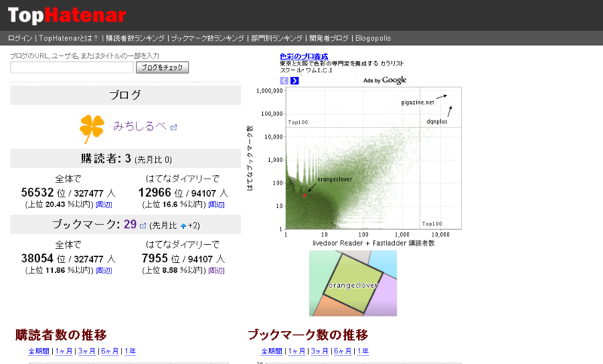This screenshot has width=603, height=364.
Task: Select 1年 under 購読者数の推移
Action: [130, 351]
